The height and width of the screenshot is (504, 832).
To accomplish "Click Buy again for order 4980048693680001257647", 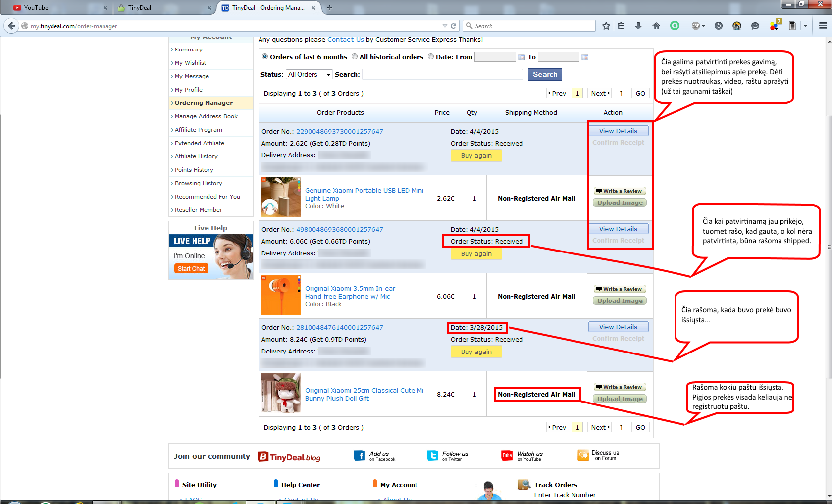I will coord(476,253).
